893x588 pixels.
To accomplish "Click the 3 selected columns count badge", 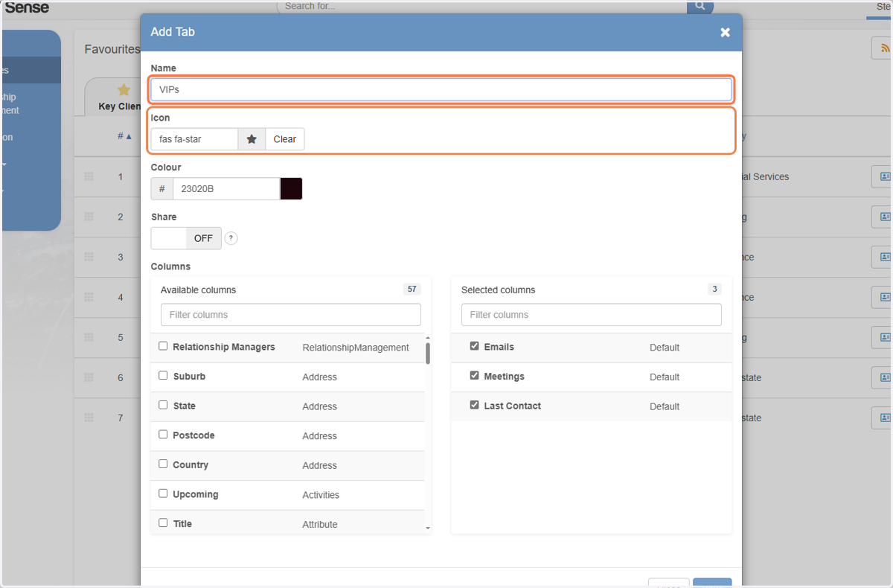I will click(714, 290).
